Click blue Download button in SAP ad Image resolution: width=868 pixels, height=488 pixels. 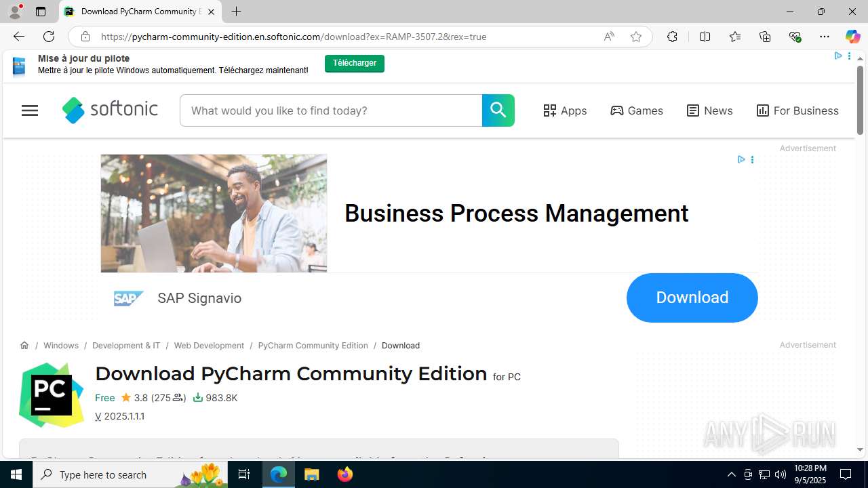[692, 298]
